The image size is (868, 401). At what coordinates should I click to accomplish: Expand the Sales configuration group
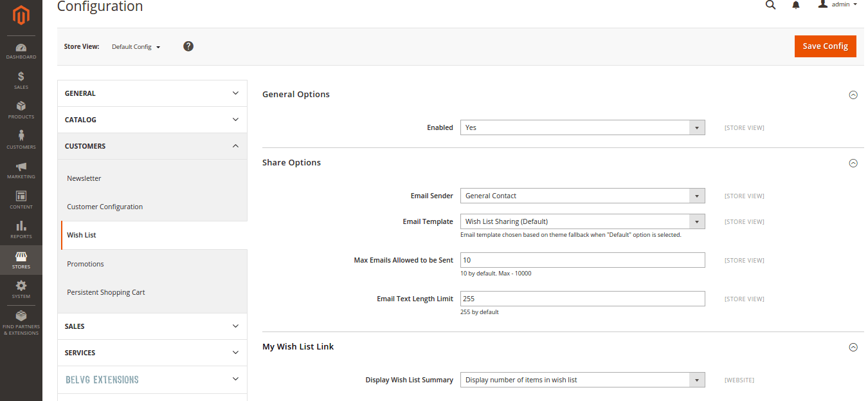pyautogui.click(x=152, y=326)
